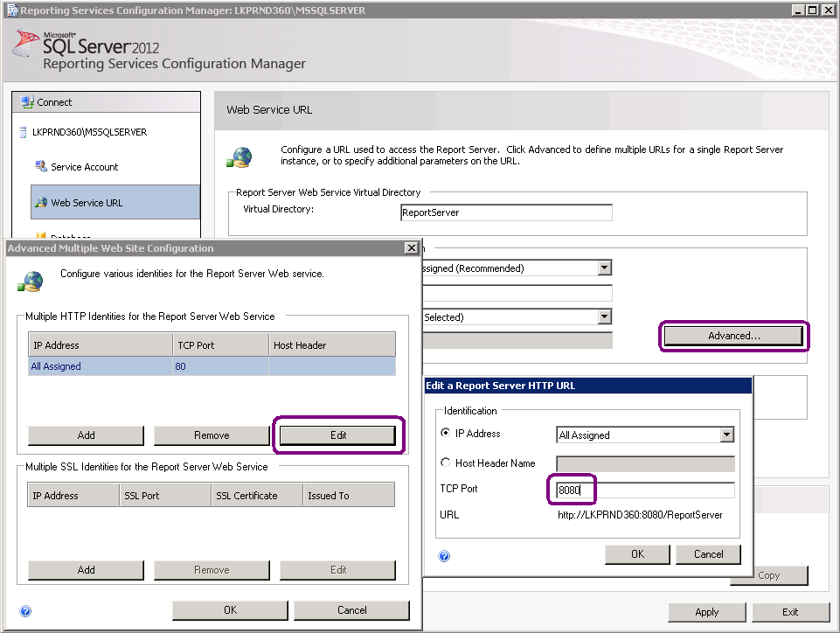
Task: Click Edit for HTTP identities
Action: 338,435
